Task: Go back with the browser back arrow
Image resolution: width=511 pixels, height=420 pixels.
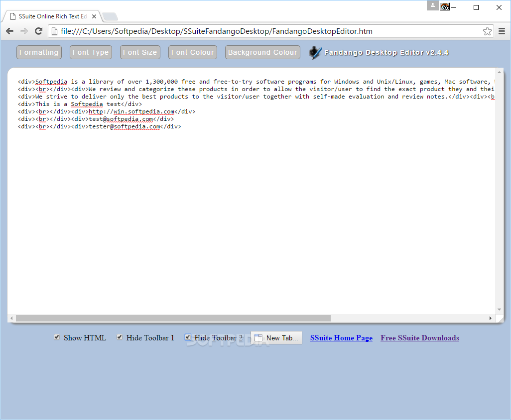Action: pos(10,31)
